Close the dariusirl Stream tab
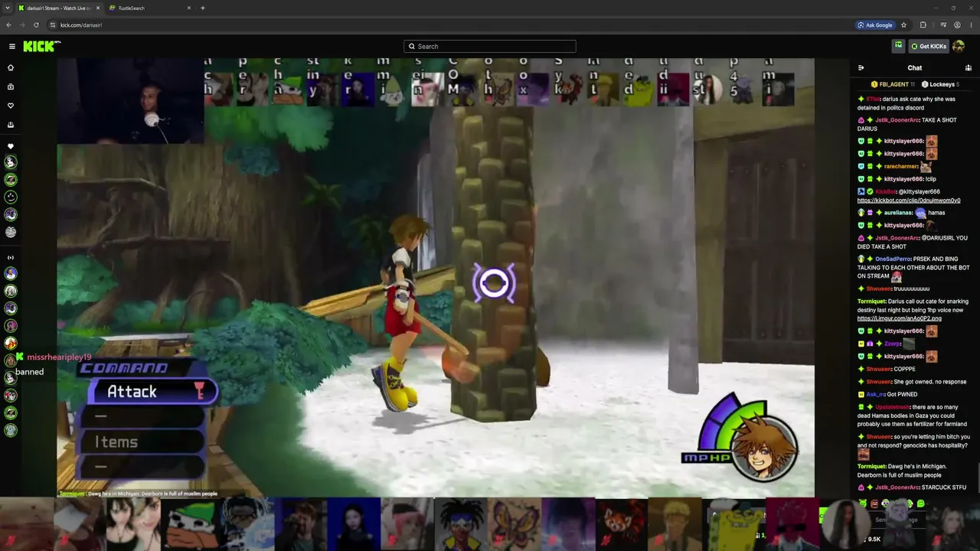Screen dimensions: 980x551 pyautogui.click(x=97, y=8)
